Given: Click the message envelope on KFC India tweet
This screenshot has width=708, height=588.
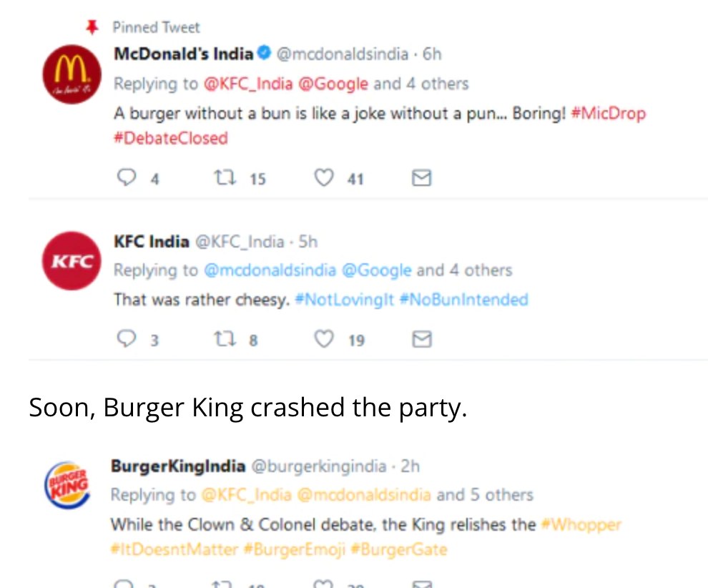Looking at the screenshot, I should pos(422,339).
